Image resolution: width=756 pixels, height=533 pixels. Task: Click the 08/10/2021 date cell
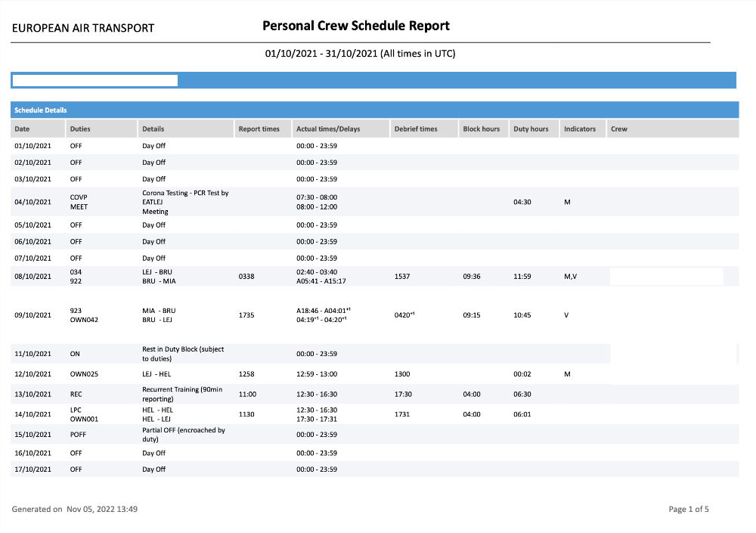tap(33, 277)
